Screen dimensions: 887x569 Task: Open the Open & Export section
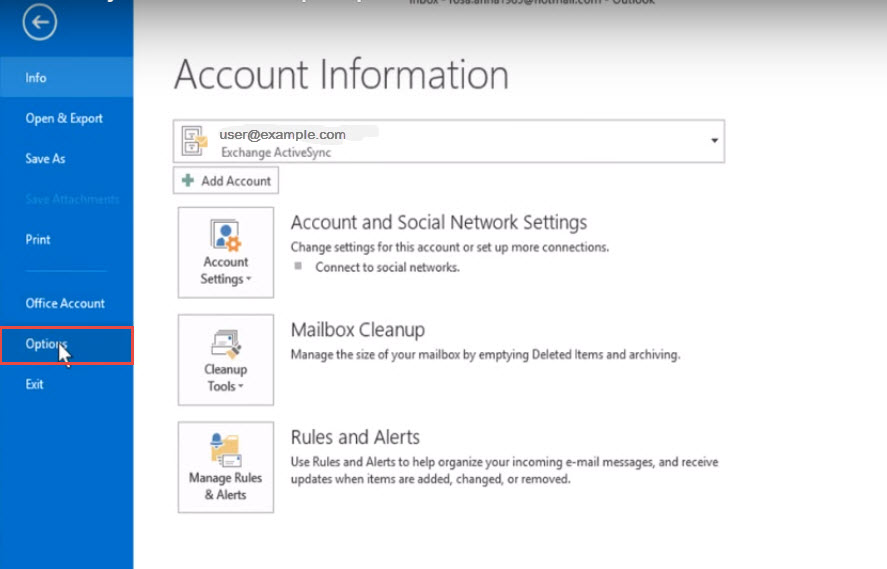click(64, 118)
